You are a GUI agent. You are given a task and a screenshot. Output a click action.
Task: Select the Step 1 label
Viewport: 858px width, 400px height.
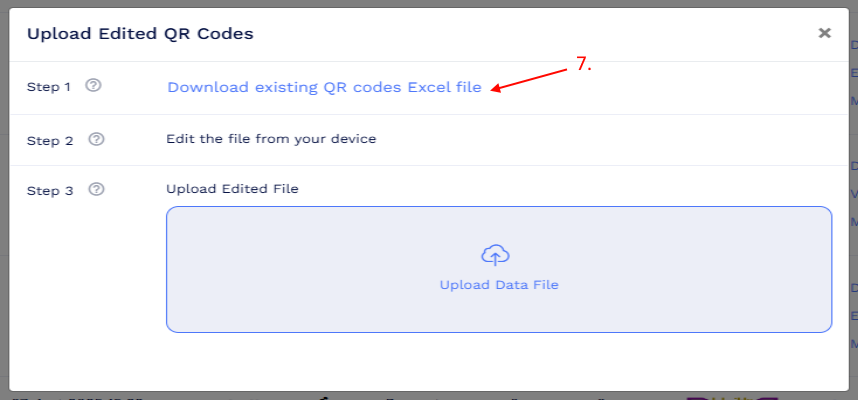tap(49, 87)
